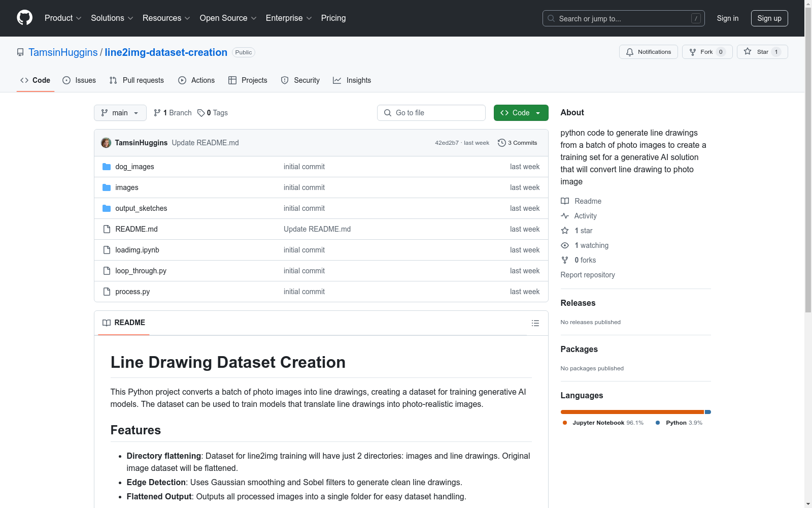View the 0 Tags link

tap(213, 113)
